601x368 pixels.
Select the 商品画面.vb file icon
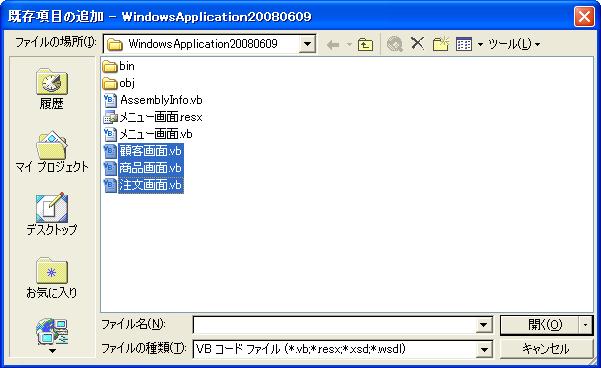tap(110, 168)
